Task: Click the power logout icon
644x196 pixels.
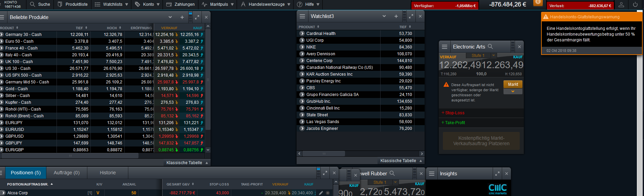Action: (635, 4)
